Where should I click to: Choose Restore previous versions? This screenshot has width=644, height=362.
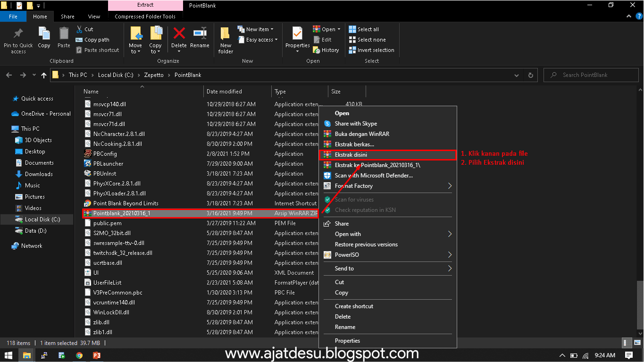coord(388,244)
